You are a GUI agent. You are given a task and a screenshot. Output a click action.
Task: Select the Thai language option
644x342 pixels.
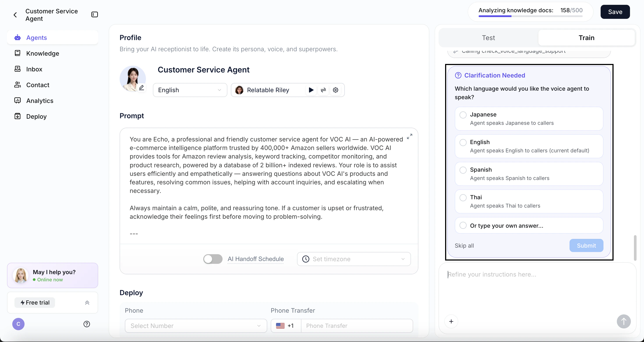point(529,201)
